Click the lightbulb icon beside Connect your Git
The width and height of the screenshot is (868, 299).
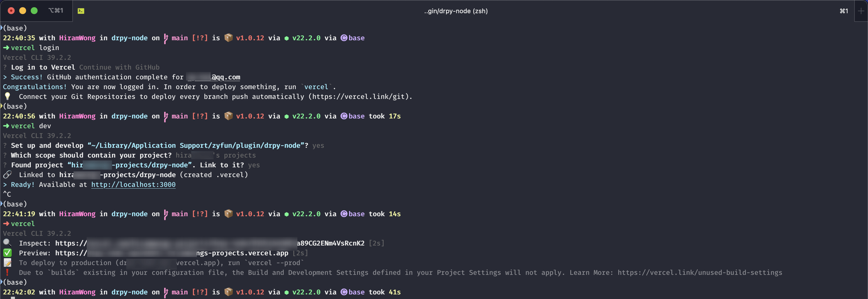[x=7, y=96]
